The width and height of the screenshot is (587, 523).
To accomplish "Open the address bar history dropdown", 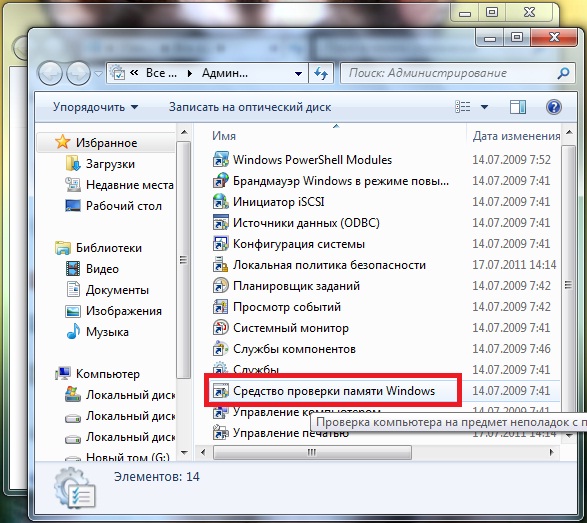I will 298,73.
